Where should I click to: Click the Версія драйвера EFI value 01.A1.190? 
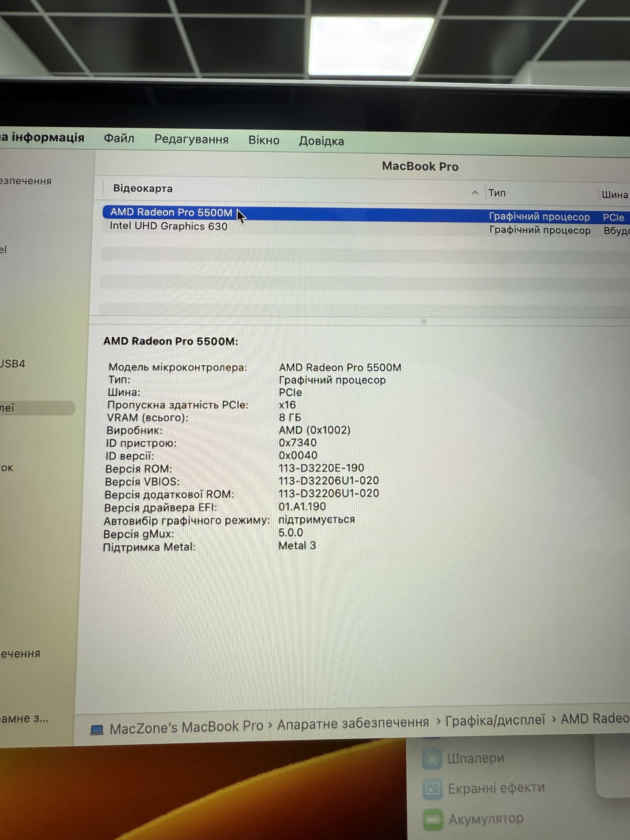[302, 506]
